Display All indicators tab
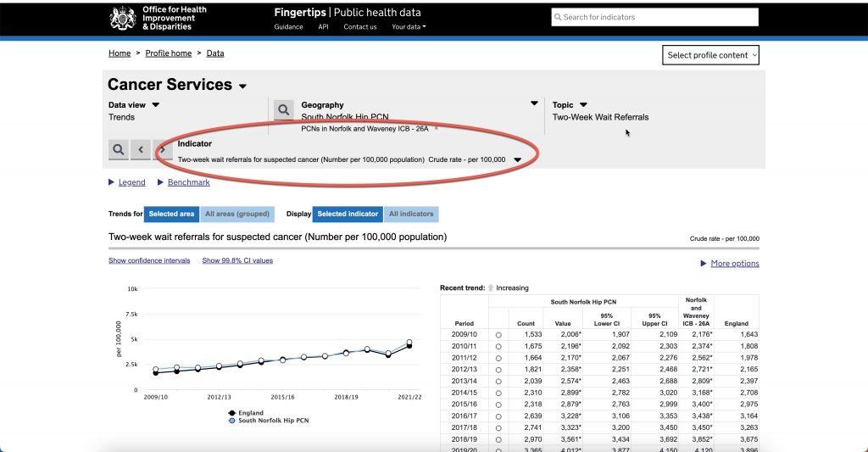This screenshot has height=452, width=868. pos(411,214)
